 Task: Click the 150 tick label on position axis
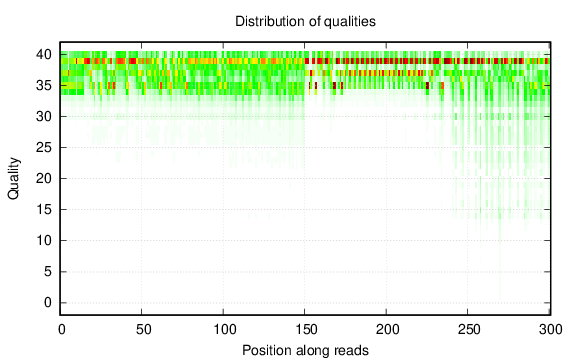(306, 329)
